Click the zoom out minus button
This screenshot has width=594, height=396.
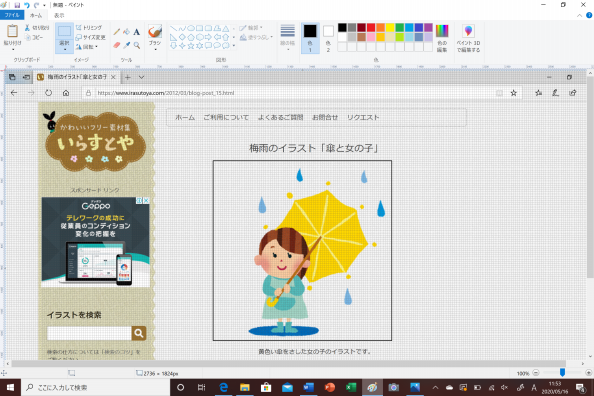click(x=536, y=373)
